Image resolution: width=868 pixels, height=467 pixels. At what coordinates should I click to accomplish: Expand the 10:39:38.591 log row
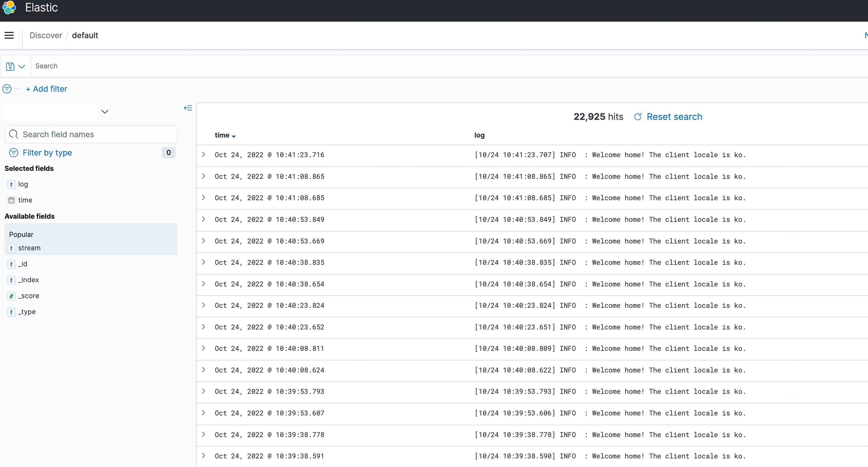(x=204, y=456)
